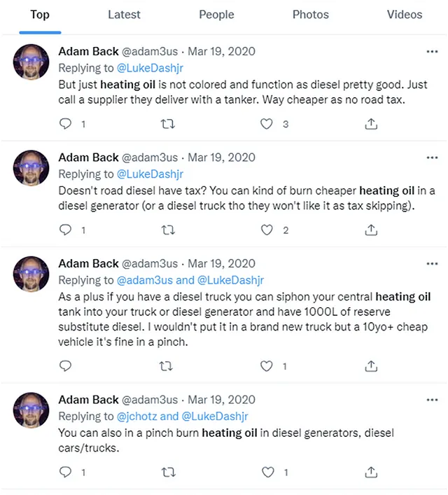The height and width of the screenshot is (495, 448).
Task: Reply to the 1000L reserve diesel tweet
Action: tap(65, 366)
